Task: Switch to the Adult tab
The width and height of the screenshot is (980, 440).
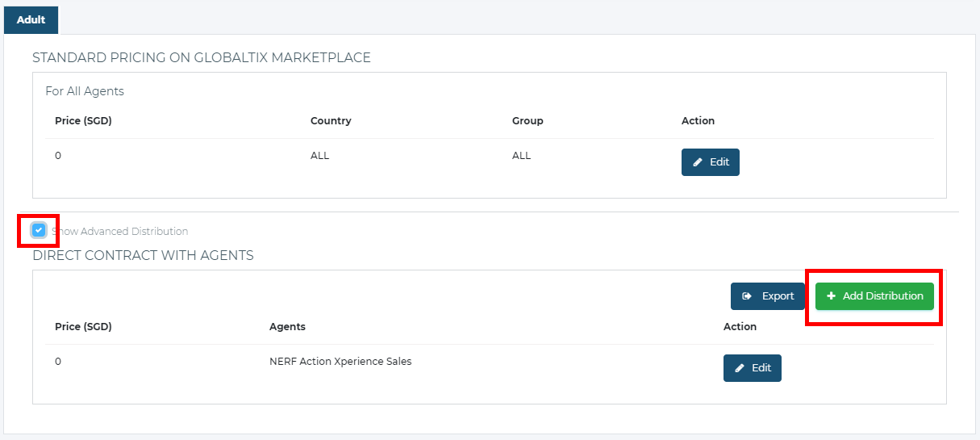Action: tap(31, 19)
